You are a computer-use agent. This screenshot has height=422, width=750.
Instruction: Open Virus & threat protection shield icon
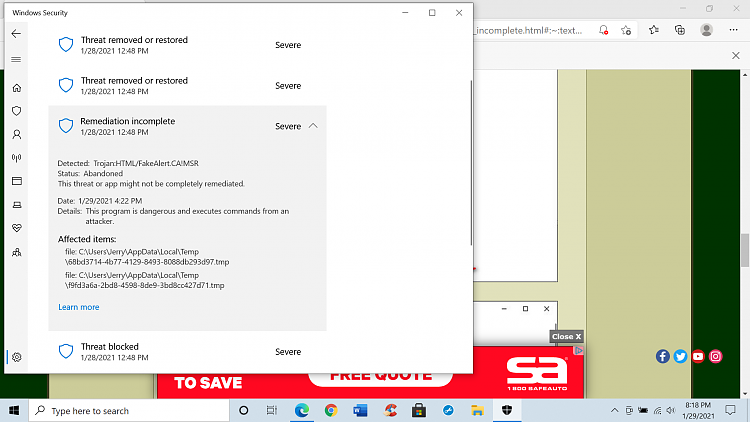(17, 111)
